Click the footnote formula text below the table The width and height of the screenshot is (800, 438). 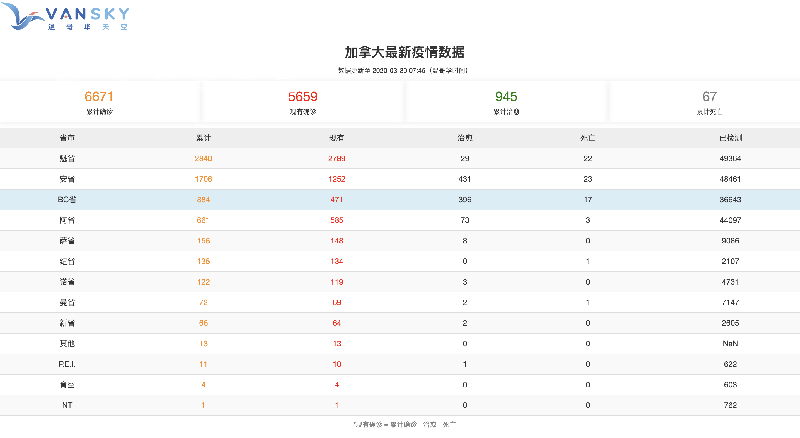pyautogui.click(x=405, y=424)
